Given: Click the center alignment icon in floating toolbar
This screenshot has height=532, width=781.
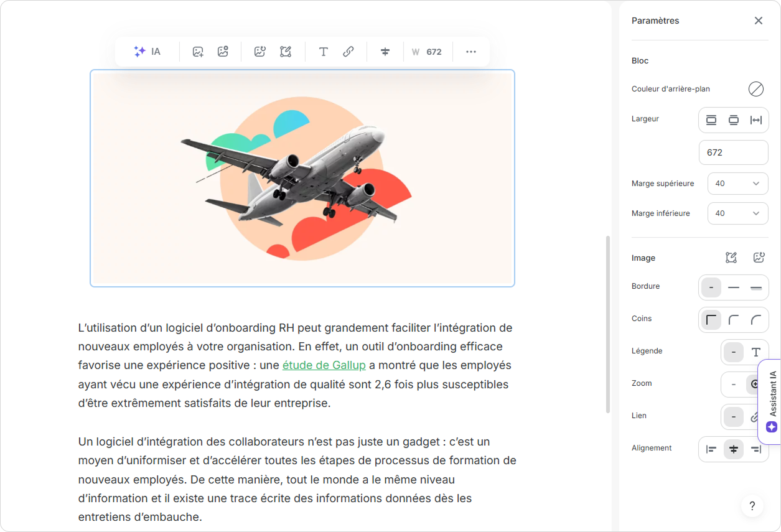Looking at the screenshot, I should [385, 52].
